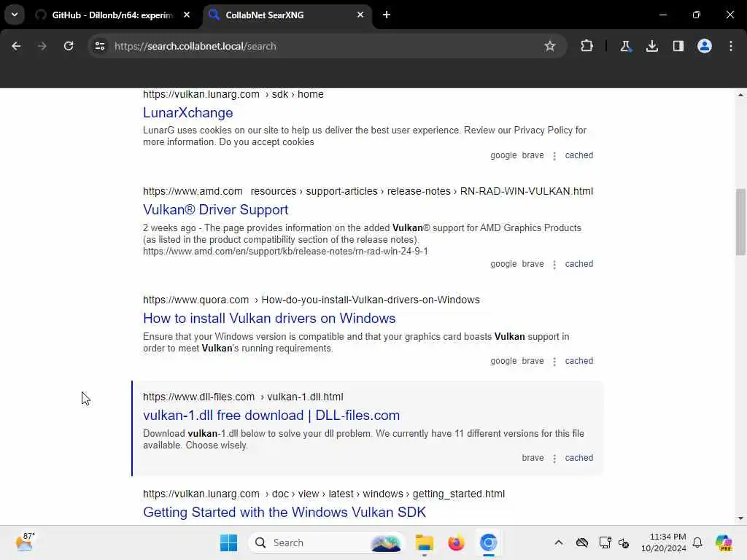Open the Chrome three-dot menu

[x=731, y=46]
